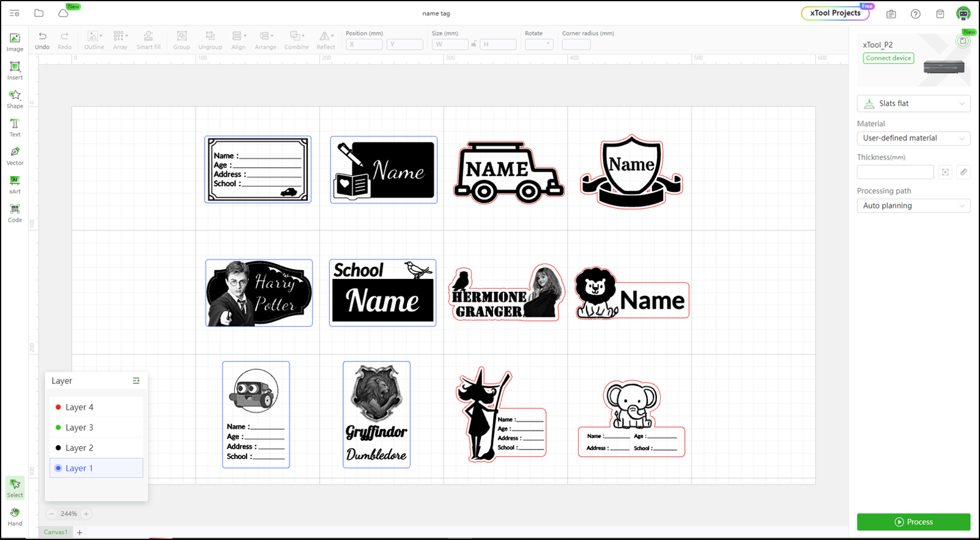Open the Code tool
Image resolution: width=980 pixels, height=540 pixels.
click(15, 213)
